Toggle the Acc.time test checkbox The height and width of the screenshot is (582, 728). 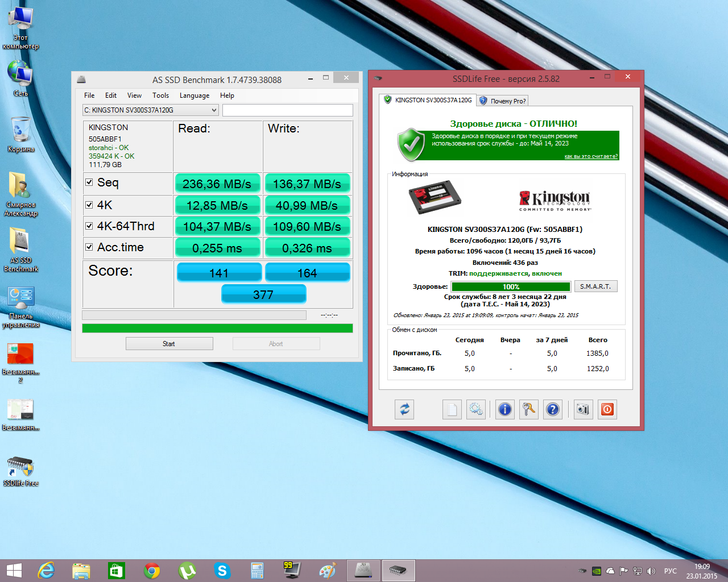pos(89,247)
